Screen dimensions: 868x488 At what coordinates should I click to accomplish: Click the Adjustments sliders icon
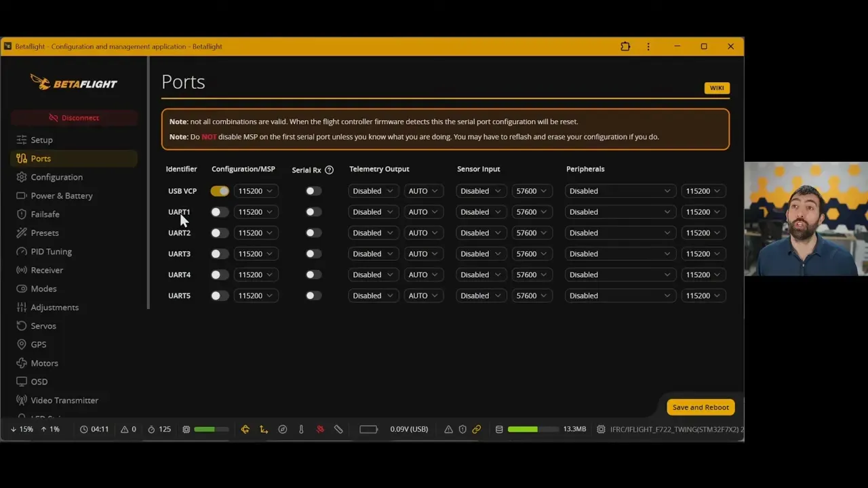(22, 307)
